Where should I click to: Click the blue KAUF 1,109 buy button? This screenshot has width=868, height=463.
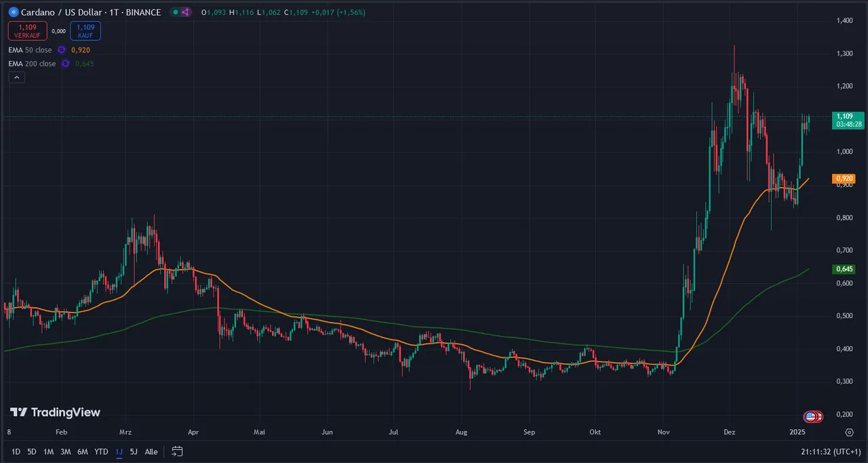click(x=85, y=31)
